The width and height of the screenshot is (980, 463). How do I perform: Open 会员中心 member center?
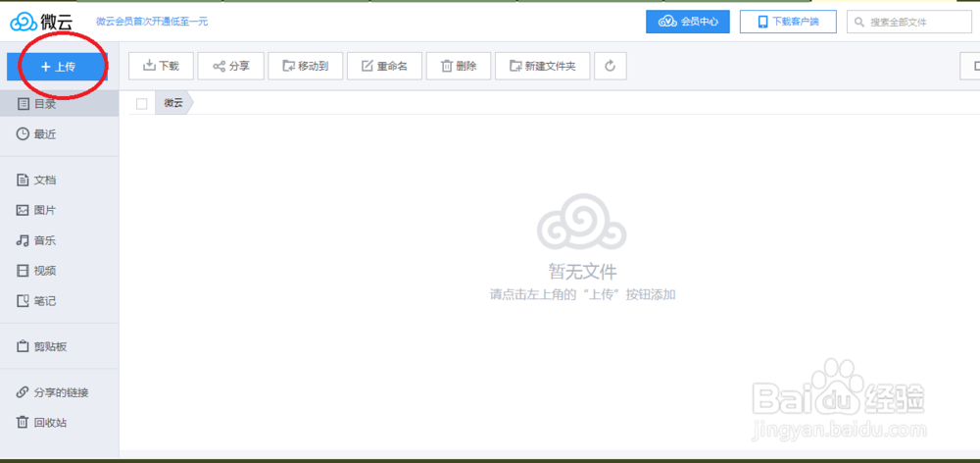(x=688, y=22)
